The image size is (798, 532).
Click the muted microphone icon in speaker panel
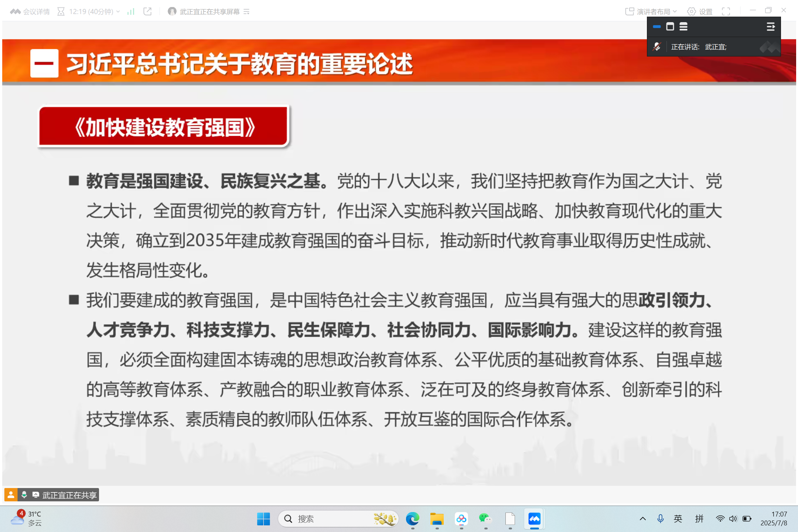[657, 47]
